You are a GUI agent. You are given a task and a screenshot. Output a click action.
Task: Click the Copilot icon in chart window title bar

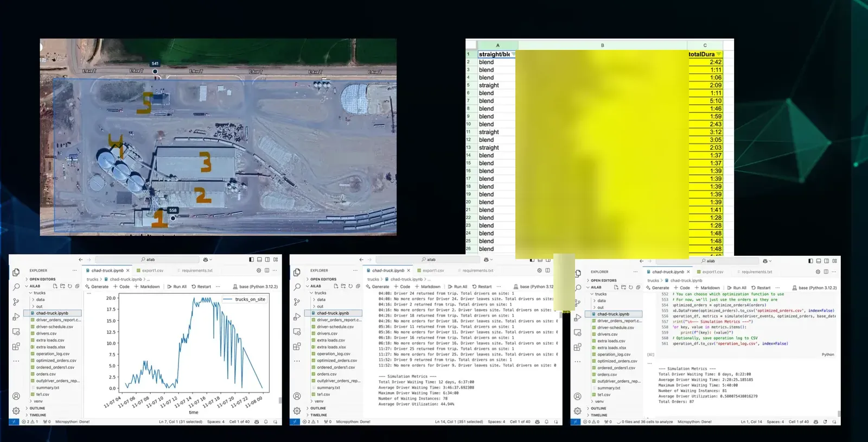(x=206, y=260)
